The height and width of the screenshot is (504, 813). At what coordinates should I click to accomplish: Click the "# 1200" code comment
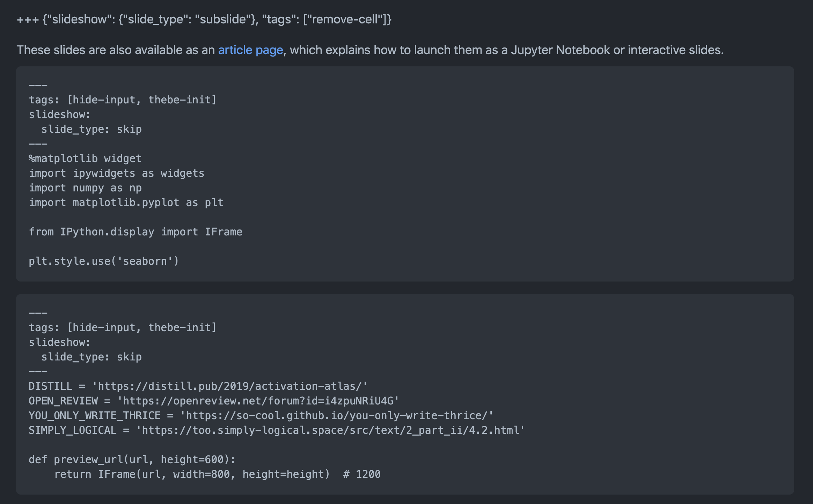coord(362,474)
